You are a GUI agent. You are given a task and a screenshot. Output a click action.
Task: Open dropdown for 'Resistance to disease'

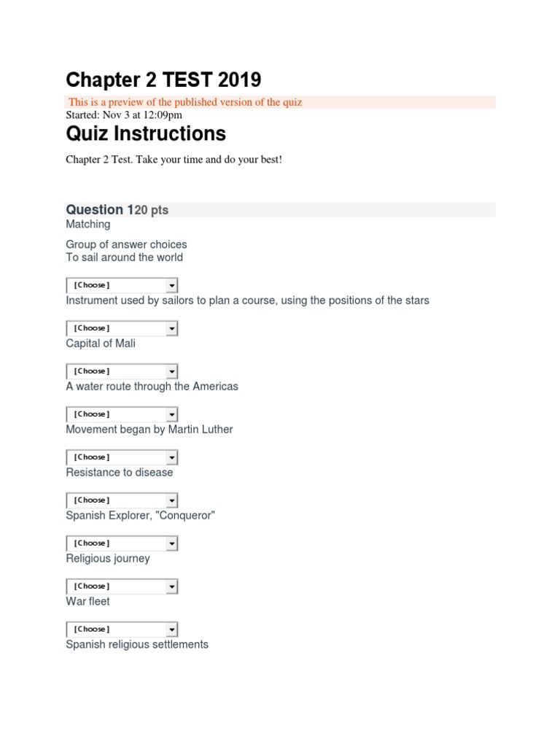[121, 500]
